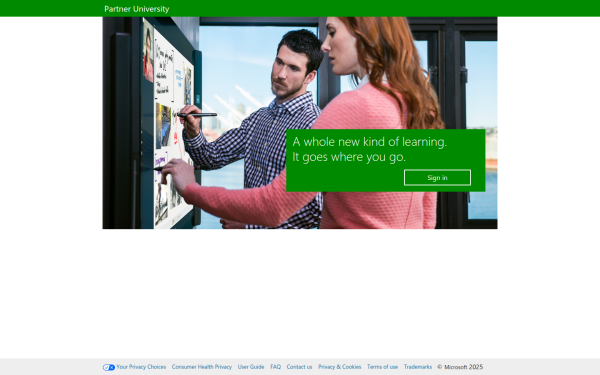The width and height of the screenshot is (600, 375).
Task: Go to the FAQ link
Action: [x=276, y=367]
